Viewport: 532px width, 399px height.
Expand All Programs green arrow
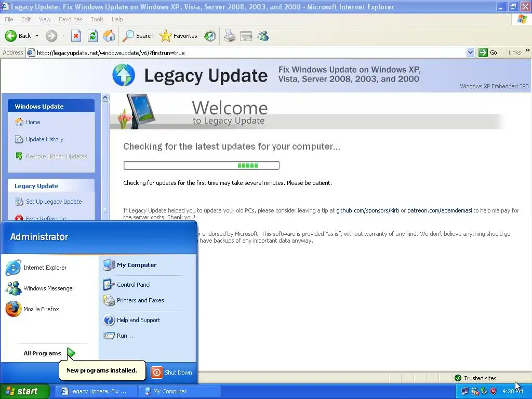(71, 353)
